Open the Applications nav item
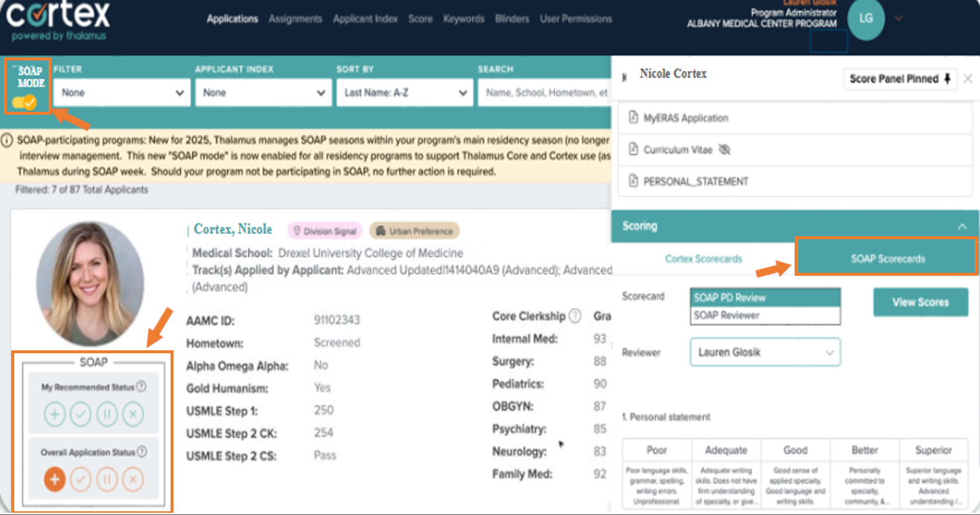This screenshot has height=515, width=980. pyautogui.click(x=232, y=19)
